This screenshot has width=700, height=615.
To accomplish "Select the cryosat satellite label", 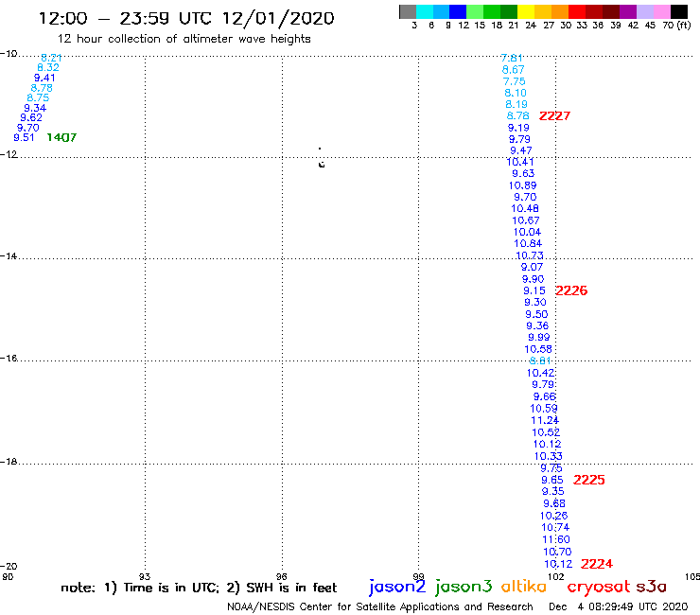I will click(x=599, y=587).
